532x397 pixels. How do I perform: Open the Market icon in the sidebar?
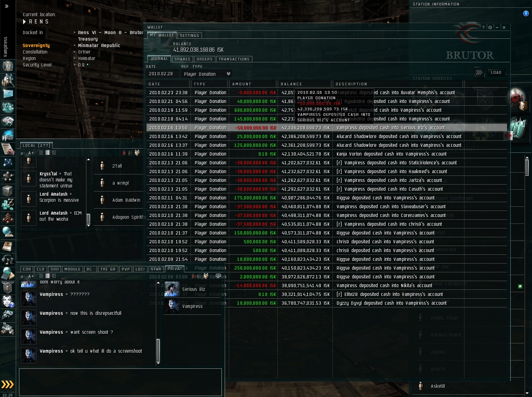pos(7,121)
